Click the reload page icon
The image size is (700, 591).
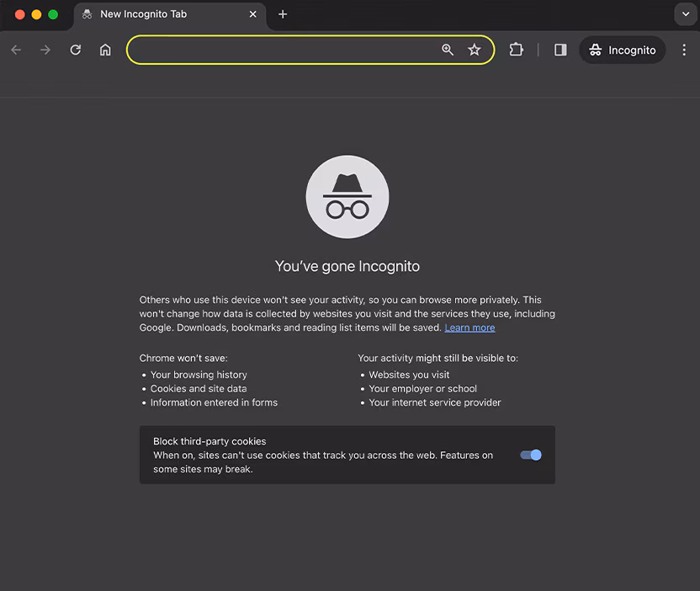pyautogui.click(x=75, y=50)
